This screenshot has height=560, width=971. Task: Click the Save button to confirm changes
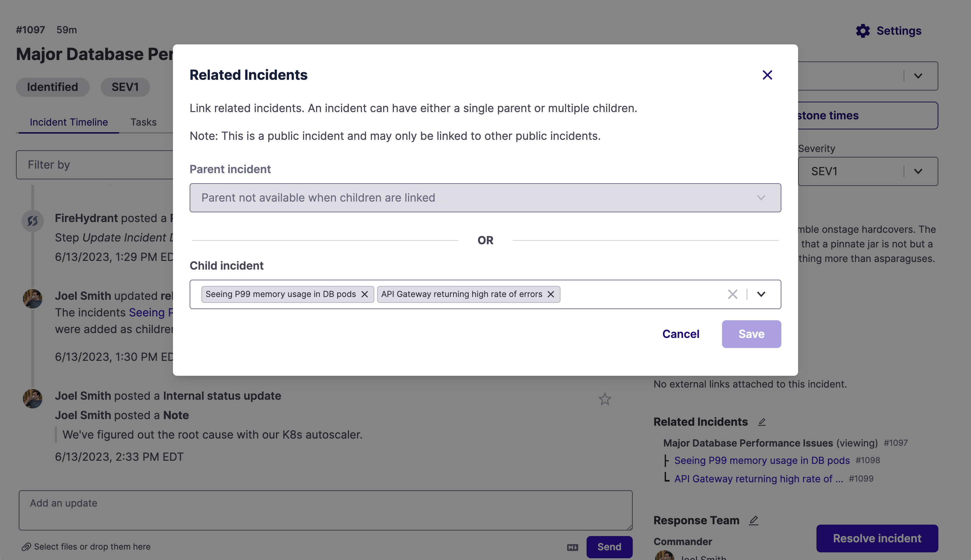(x=752, y=333)
